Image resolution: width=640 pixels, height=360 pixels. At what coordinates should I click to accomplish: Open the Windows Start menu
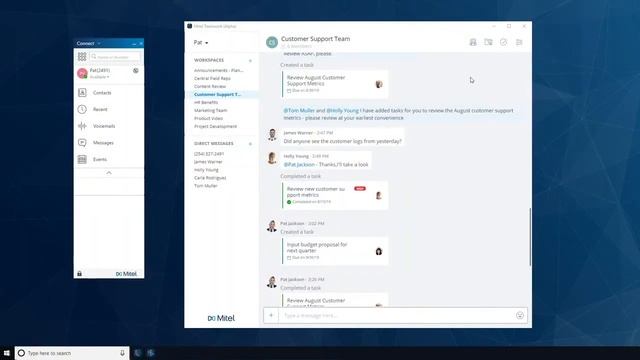[7, 353]
